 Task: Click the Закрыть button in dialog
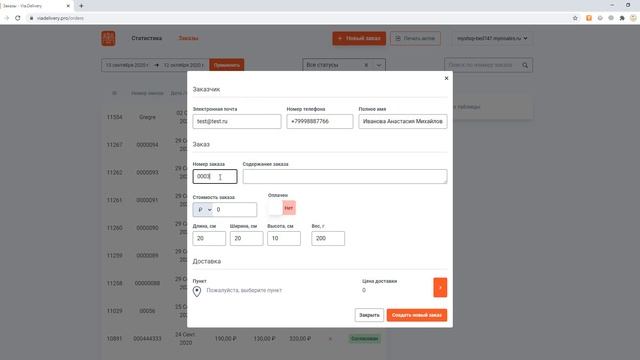click(x=369, y=315)
